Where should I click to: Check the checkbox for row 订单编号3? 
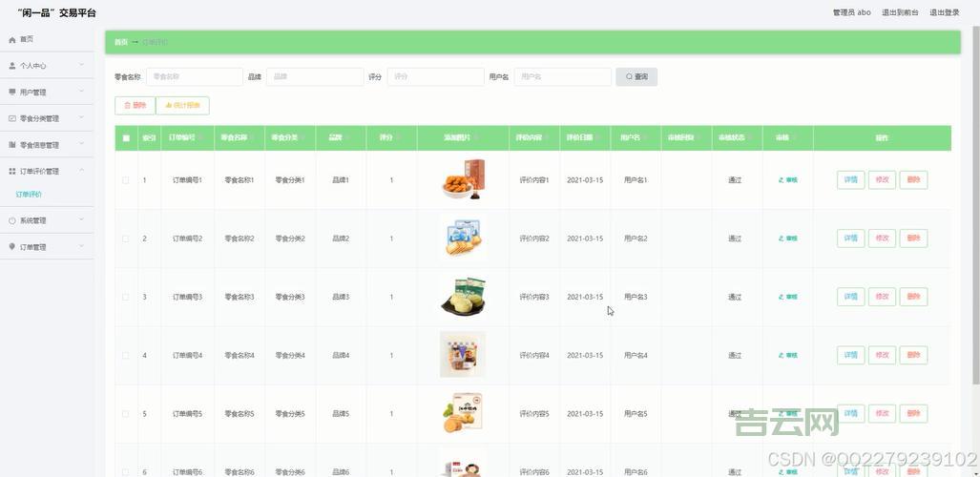pos(126,297)
